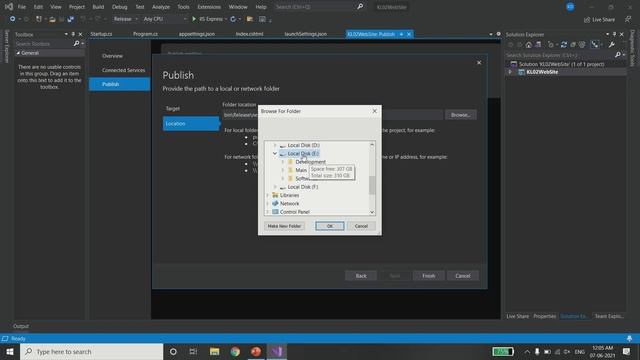
Task: Open the Release configuration dropdown
Action: [x=125, y=19]
